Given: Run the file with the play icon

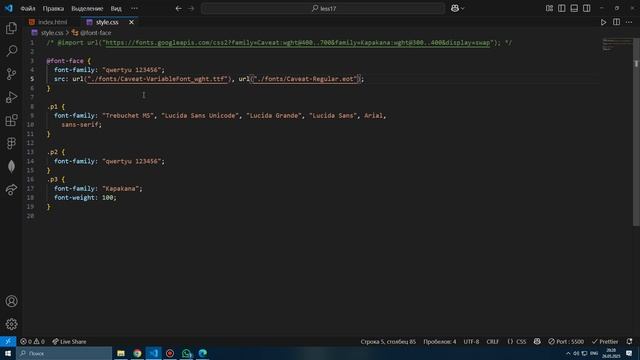Looking at the screenshot, I should [x=603, y=22].
